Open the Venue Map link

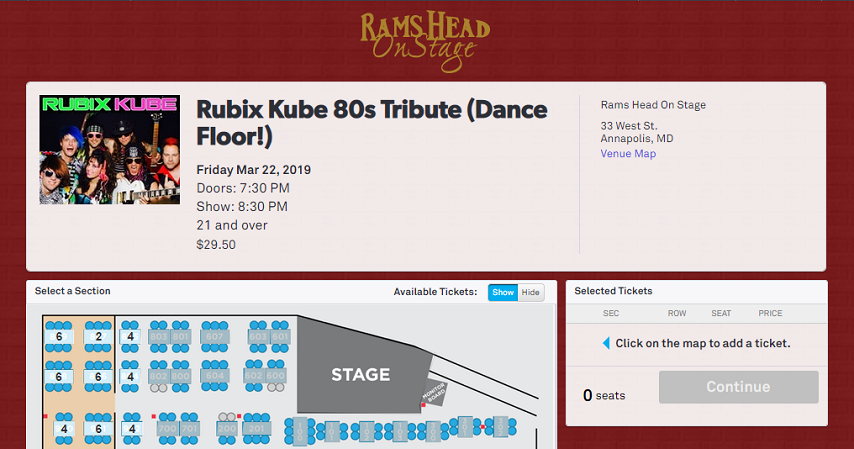click(628, 154)
